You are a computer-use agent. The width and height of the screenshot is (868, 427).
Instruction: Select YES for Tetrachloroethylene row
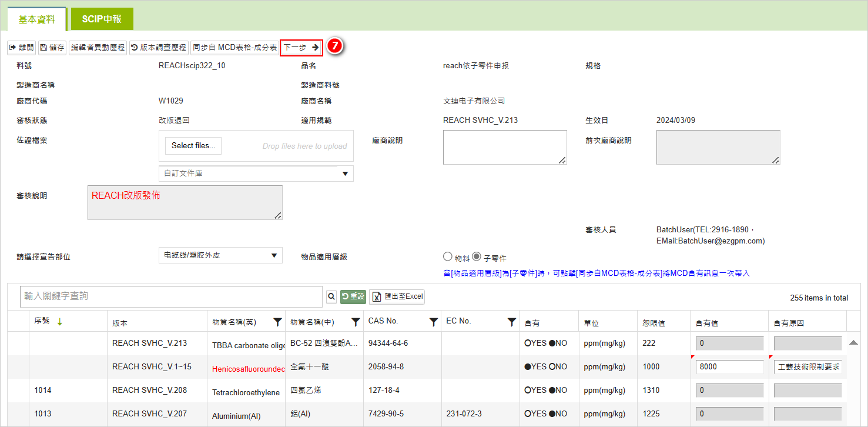[528, 391]
